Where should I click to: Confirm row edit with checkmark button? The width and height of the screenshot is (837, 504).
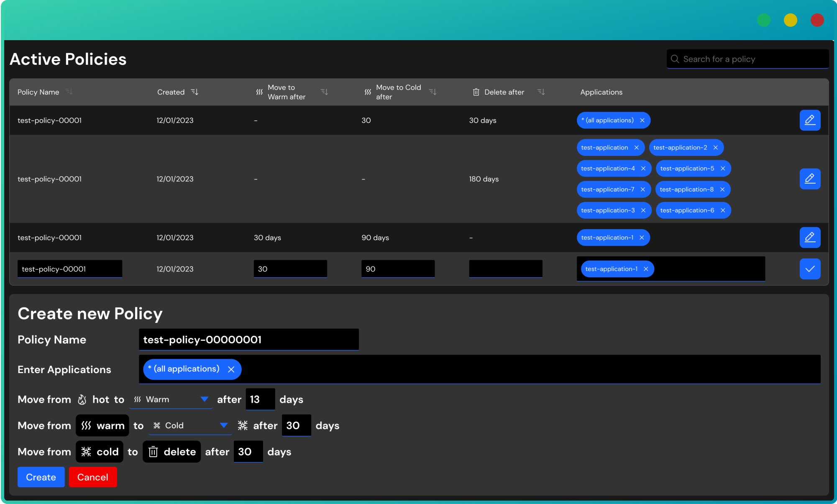point(810,269)
